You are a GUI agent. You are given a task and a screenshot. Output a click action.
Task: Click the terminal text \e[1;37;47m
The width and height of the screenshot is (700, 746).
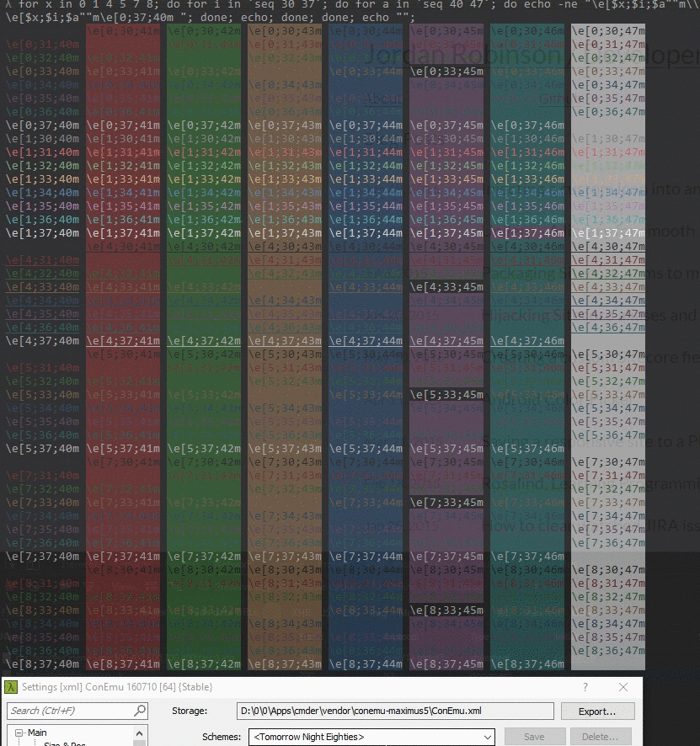coord(608,233)
